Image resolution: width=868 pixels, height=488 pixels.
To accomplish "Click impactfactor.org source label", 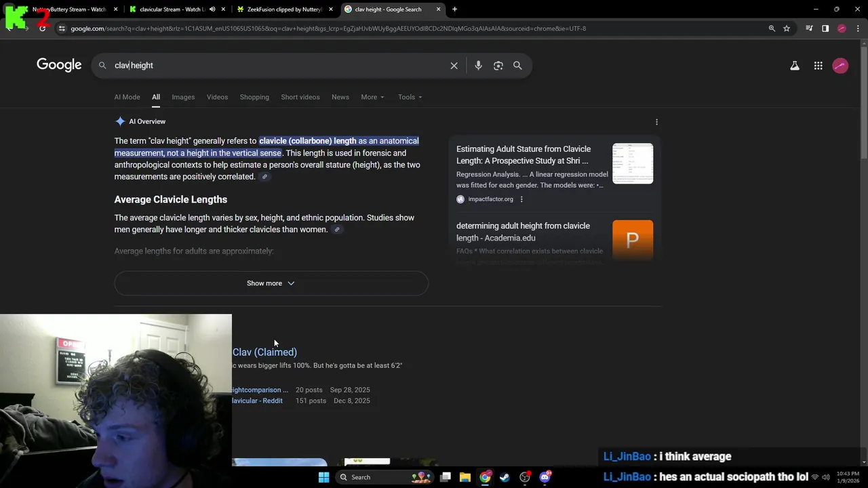I will [x=490, y=199].
